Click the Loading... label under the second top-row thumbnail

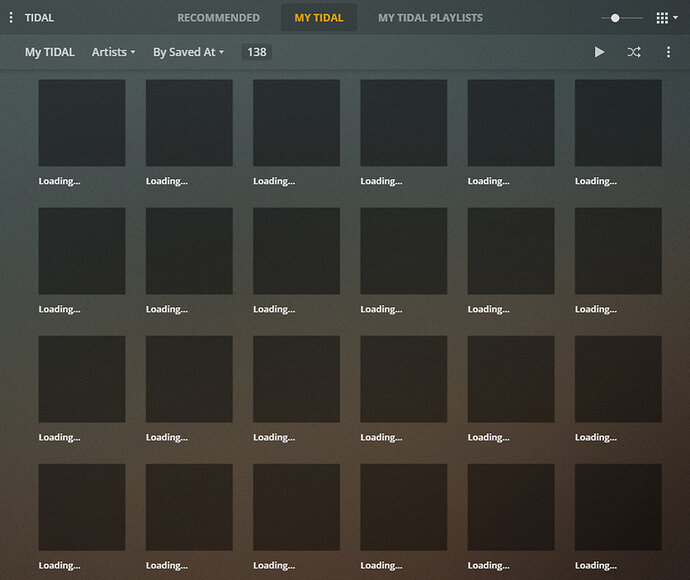(x=167, y=181)
